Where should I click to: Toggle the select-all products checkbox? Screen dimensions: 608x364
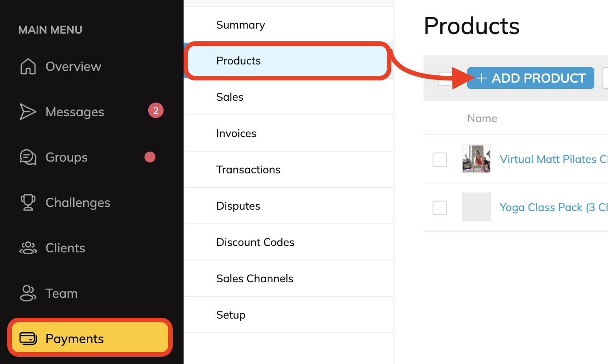pos(445,79)
